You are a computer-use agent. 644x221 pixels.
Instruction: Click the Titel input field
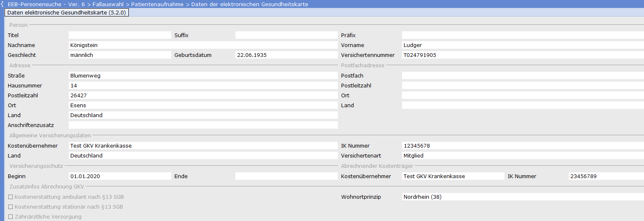pos(120,35)
